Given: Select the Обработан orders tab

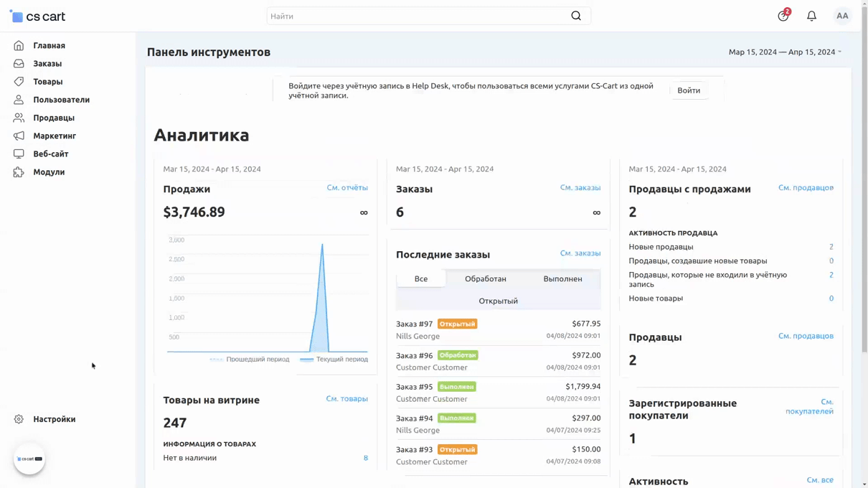Looking at the screenshot, I should click(485, 278).
